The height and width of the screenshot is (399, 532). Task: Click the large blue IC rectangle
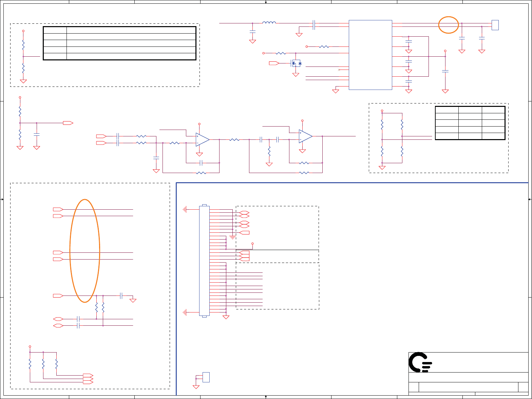[x=370, y=55]
